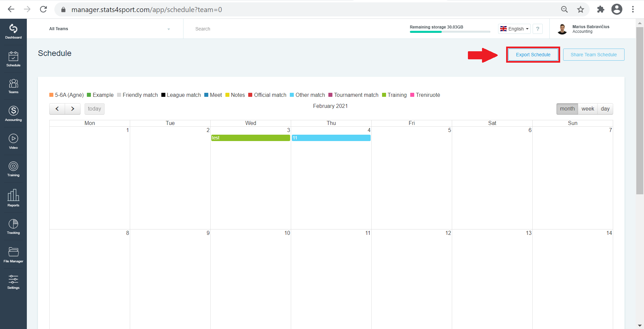Open the English language dropdown

click(x=514, y=29)
